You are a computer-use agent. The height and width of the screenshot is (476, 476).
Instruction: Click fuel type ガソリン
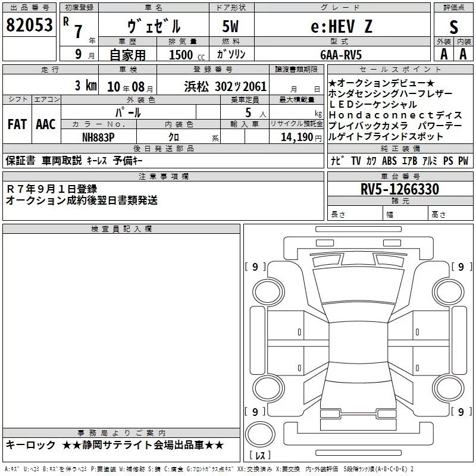click(x=231, y=54)
